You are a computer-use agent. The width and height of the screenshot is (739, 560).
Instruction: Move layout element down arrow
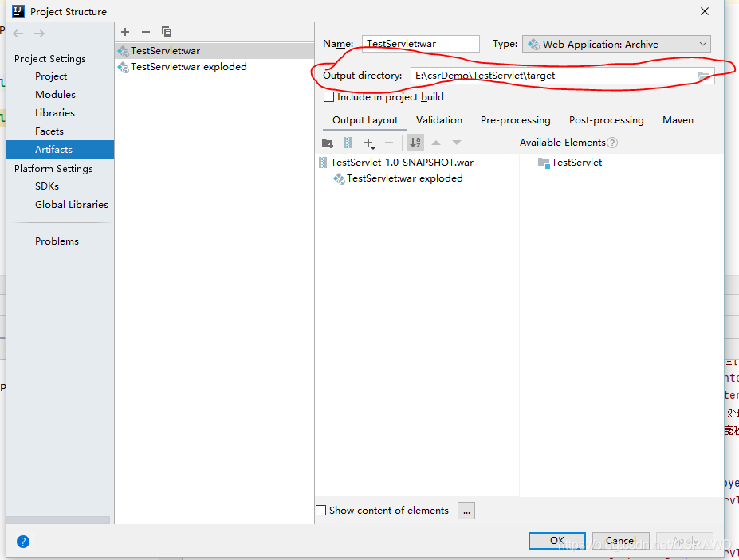(x=456, y=143)
